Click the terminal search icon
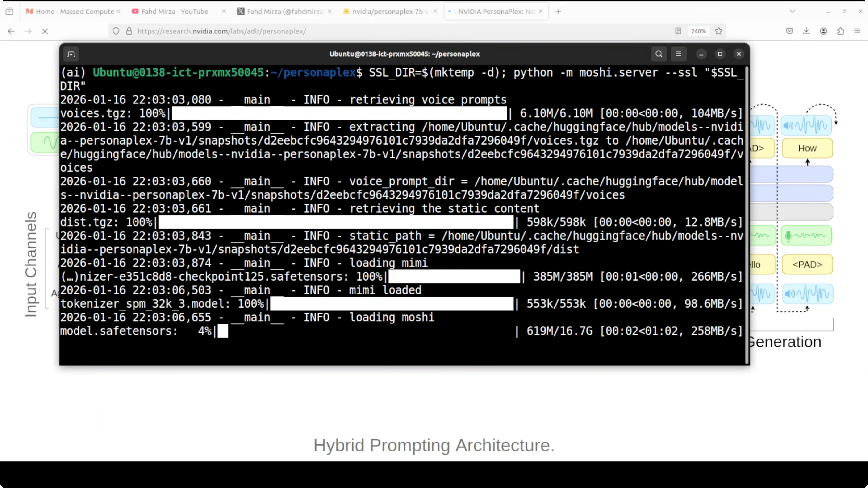This screenshot has width=868, height=488. tap(659, 54)
